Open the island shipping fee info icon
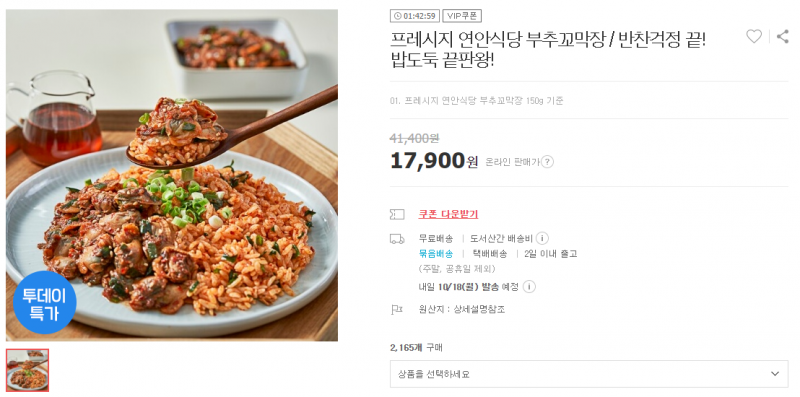The image size is (800, 397). click(542, 238)
